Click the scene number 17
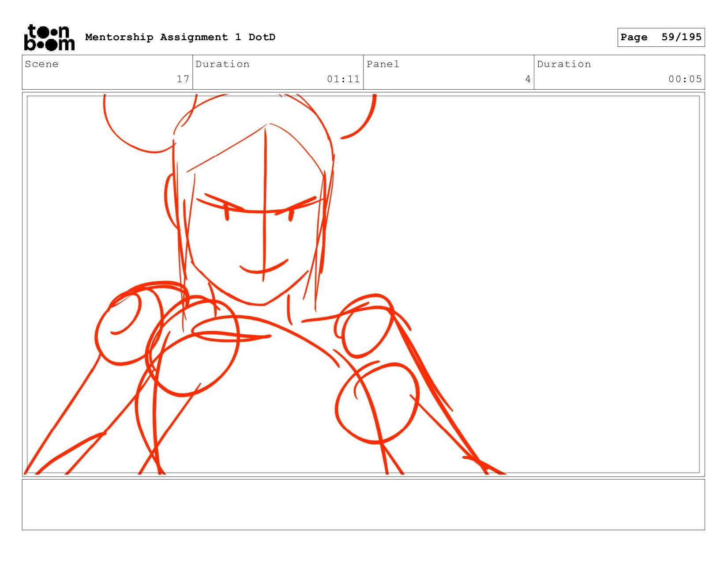728x563 pixels. point(183,79)
